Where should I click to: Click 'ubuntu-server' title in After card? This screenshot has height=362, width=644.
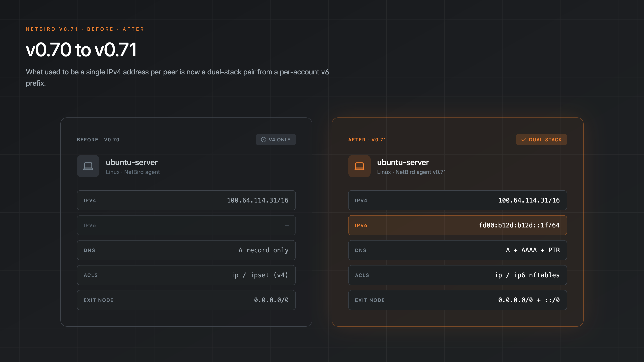(403, 162)
